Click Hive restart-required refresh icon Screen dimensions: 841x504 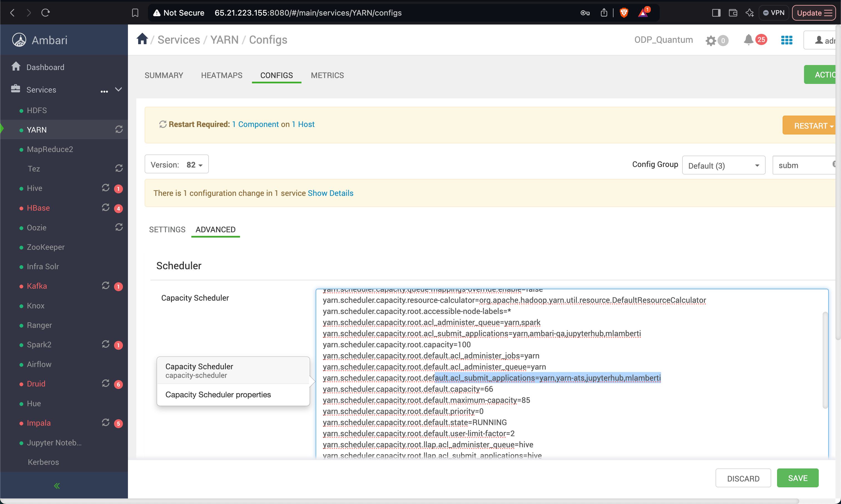pos(106,188)
